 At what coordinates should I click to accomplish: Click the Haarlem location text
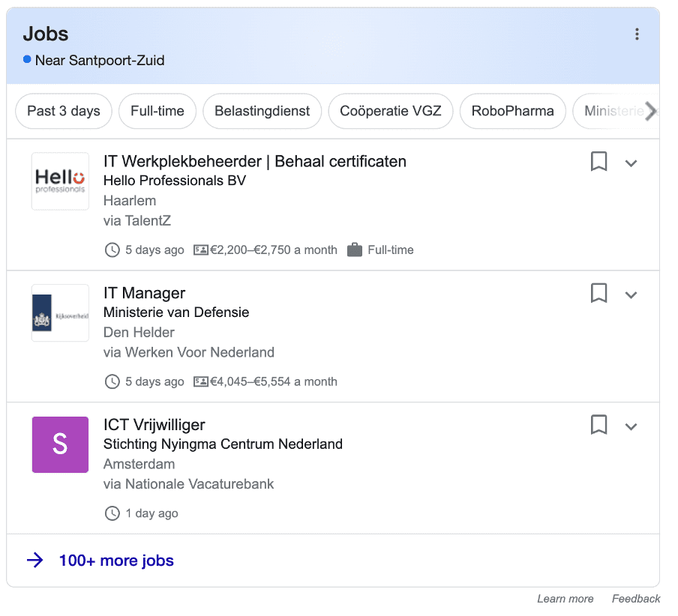[x=130, y=201]
